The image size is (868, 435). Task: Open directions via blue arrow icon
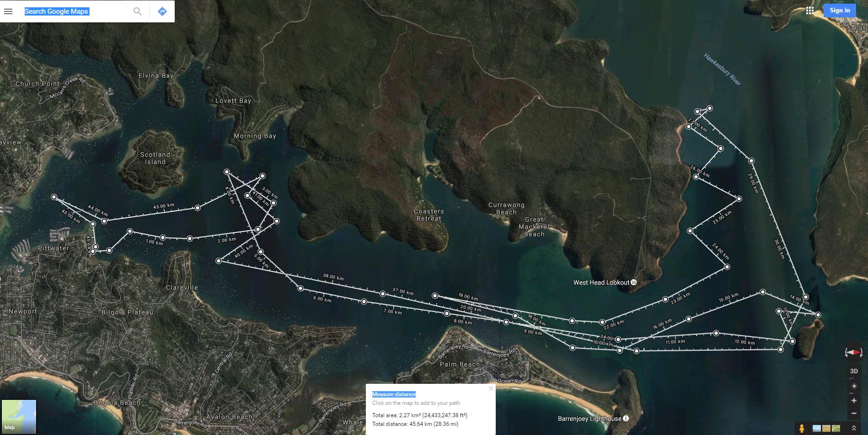pos(162,11)
